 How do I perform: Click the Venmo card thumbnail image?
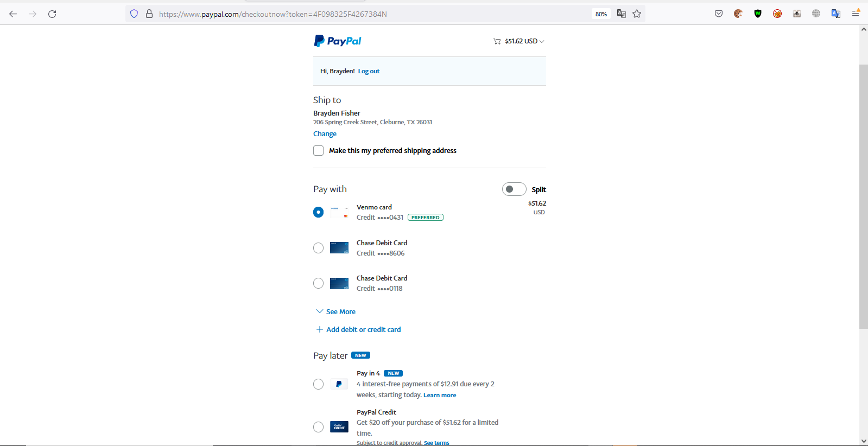(x=339, y=212)
